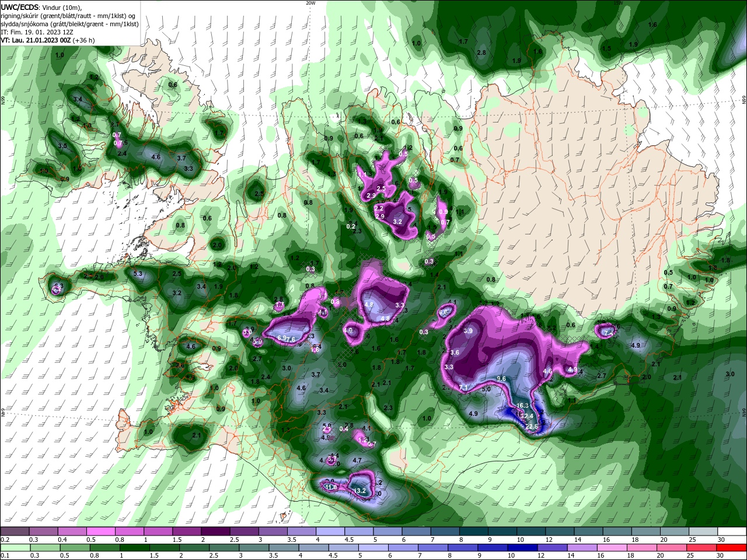
Task: Pick the darkest purple 2 snow swatch
Action: [215, 531]
